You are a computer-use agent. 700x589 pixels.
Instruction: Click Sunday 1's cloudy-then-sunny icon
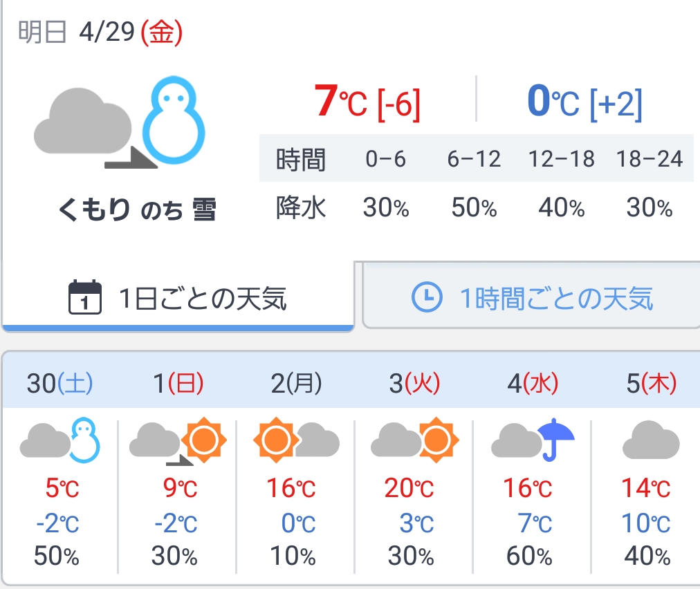[178, 439]
